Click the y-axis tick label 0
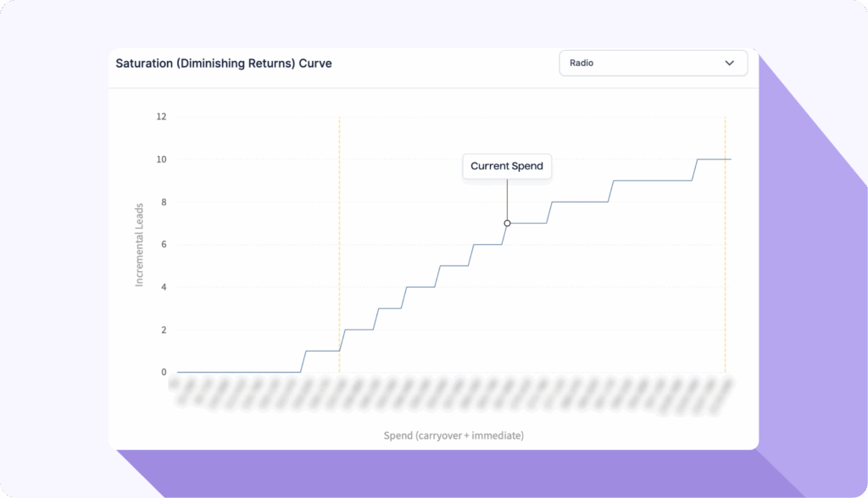 pyautogui.click(x=164, y=372)
